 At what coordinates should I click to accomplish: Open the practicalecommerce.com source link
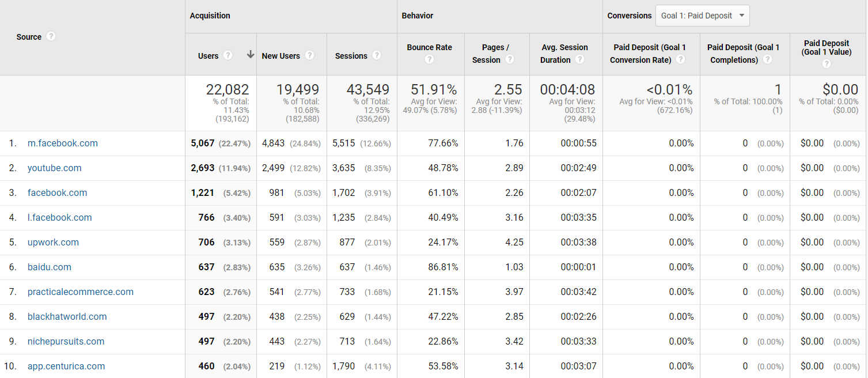[x=81, y=292]
